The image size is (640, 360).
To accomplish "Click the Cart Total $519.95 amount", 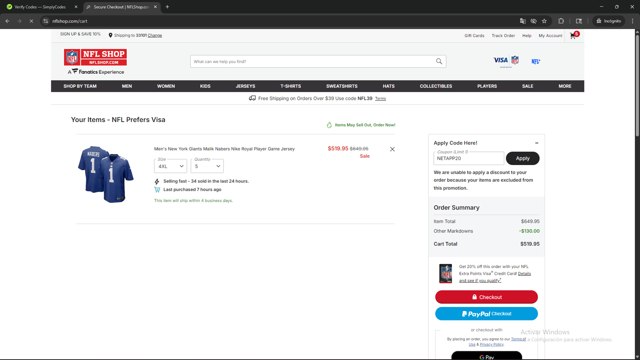I will coord(530,244).
